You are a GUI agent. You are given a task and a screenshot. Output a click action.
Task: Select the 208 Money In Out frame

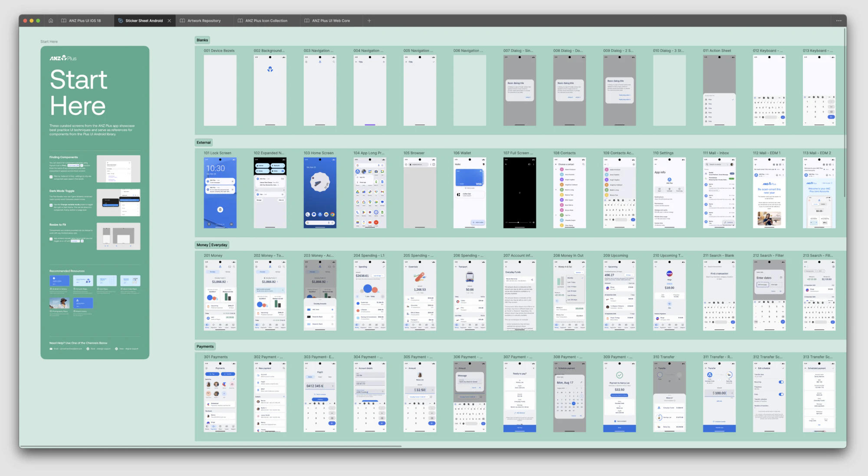[569, 295]
